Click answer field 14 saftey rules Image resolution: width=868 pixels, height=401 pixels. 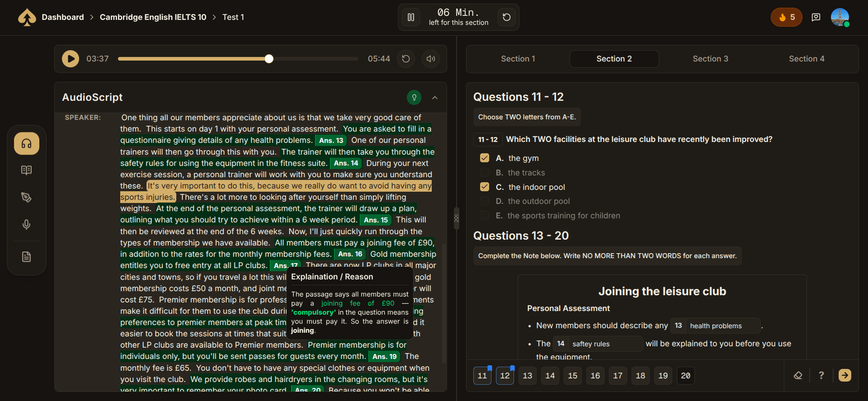[x=598, y=344]
